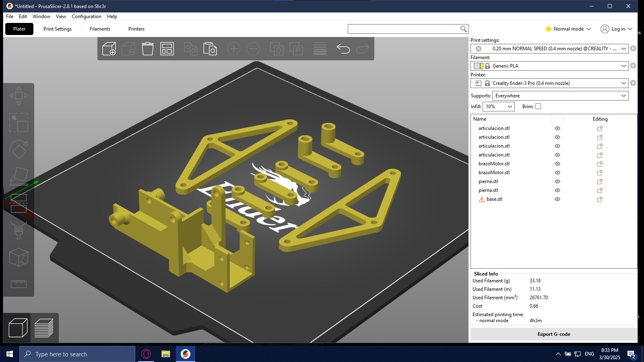Click the Generic PLA filament color swatch
Image resolution: width=644 pixels, height=362 pixels.
(478, 66)
